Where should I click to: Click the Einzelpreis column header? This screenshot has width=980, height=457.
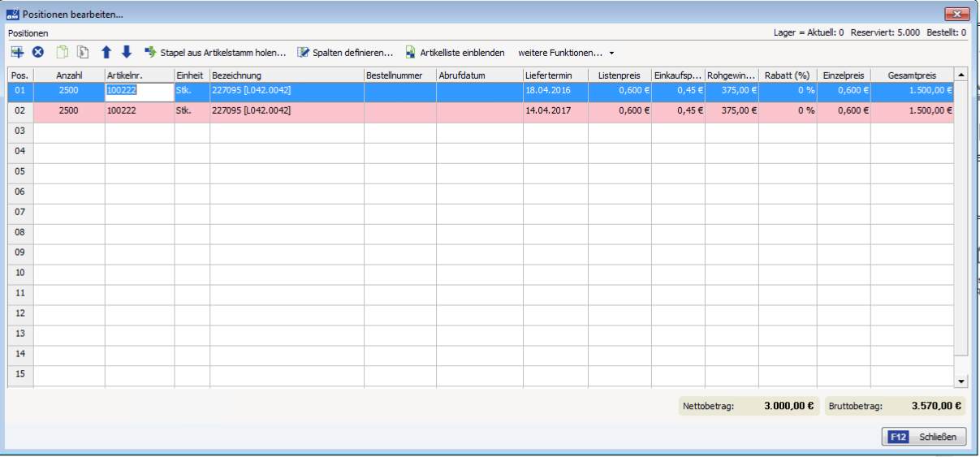pos(844,75)
